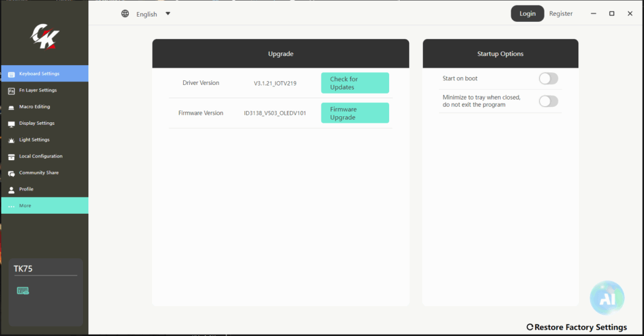Click the Macro Editing sidebar icon
Image resolution: width=644 pixels, height=336 pixels.
[11, 107]
